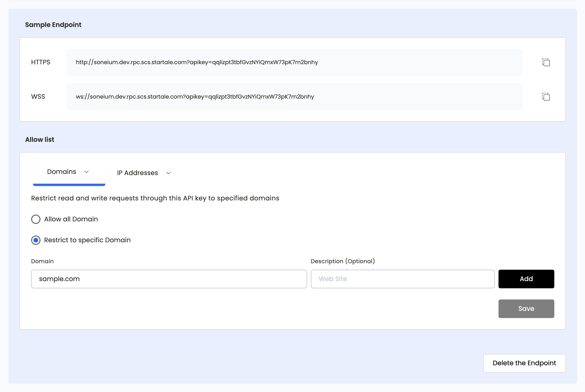Select Restrict to specific Domain option
Image resolution: width=585 pixels, height=392 pixels.
[x=36, y=240]
